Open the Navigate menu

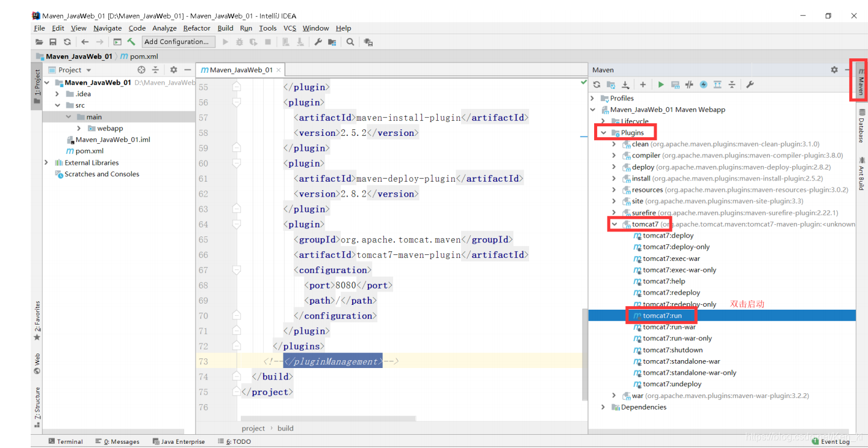click(x=108, y=28)
